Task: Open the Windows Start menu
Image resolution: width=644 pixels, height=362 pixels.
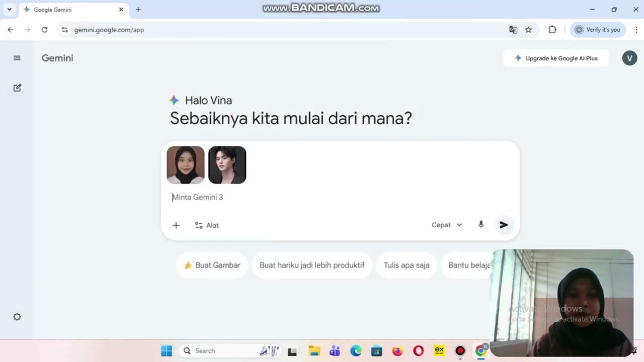Action: pos(166,350)
